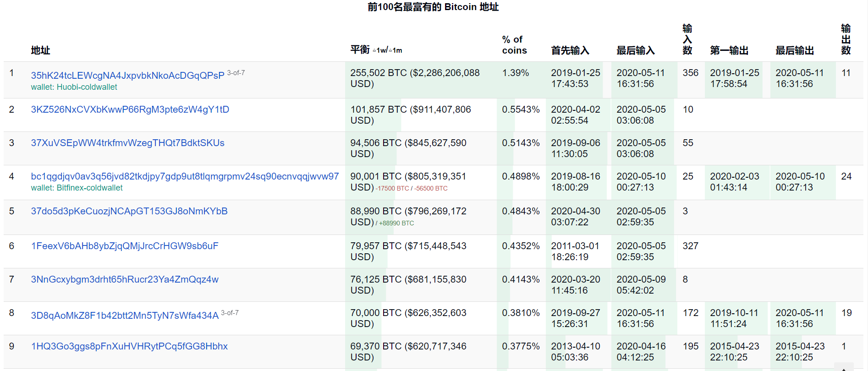The image size is (868, 371).
Task: Open address 3D8qAoMkZ8F1b42btt2Mn5TyN7sWfa434A
Action: click(x=125, y=316)
